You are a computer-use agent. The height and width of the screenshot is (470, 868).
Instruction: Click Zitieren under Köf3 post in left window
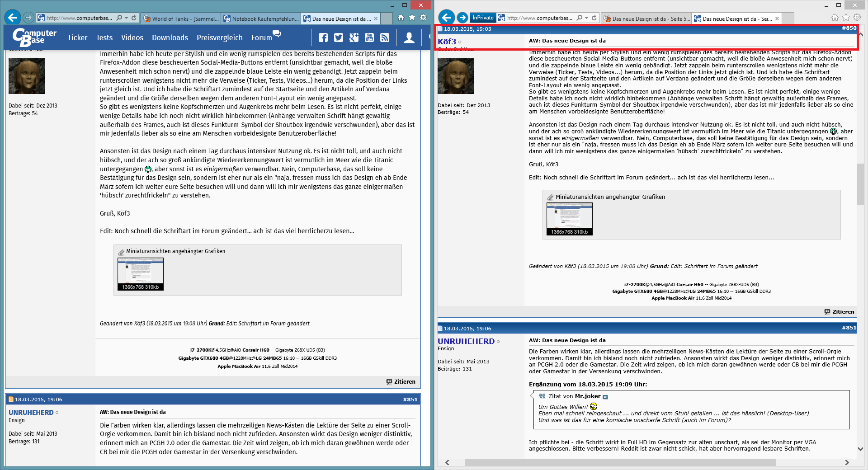click(x=401, y=382)
